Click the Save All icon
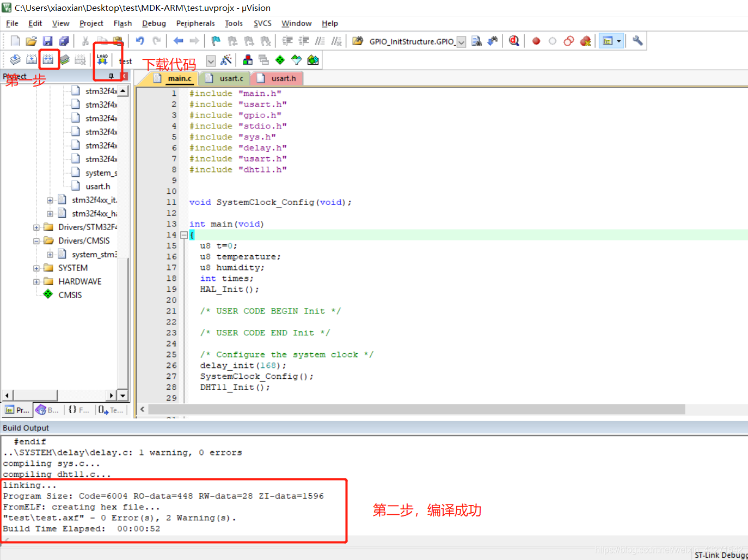This screenshot has height=560, width=748. (x=64, y=41)
